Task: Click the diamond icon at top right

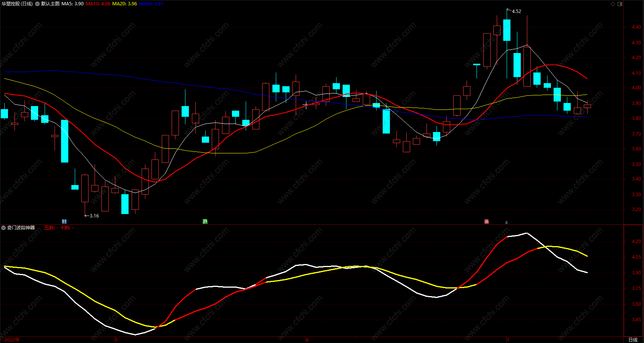Action: click(613, 4)
